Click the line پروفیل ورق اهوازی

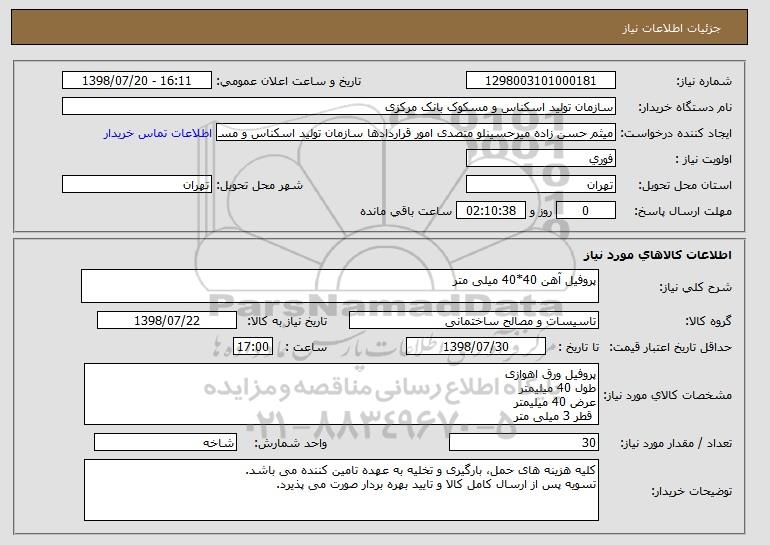click(x=550, y=374)
